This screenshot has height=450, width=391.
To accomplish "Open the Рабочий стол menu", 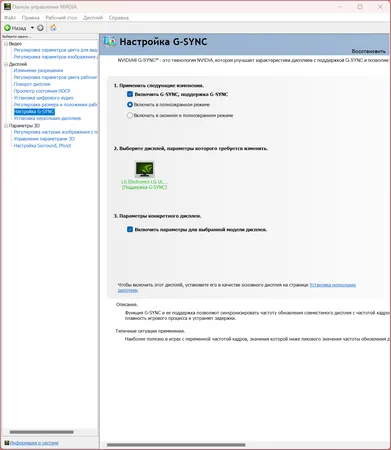I will (61, 18).
